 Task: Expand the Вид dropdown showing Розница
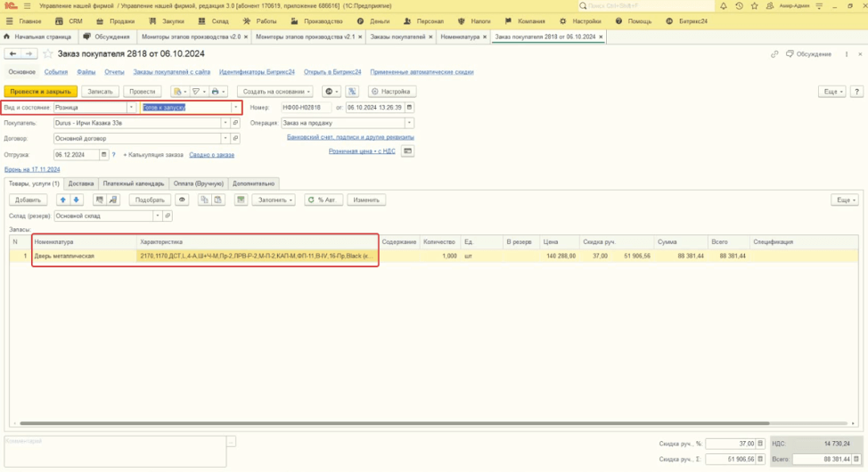(x=131, y=107)
